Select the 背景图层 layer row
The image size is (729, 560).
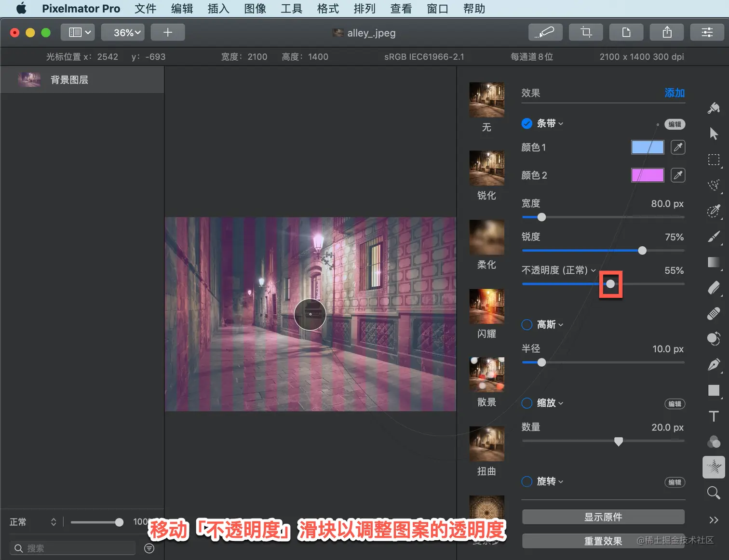coord(82,80)
